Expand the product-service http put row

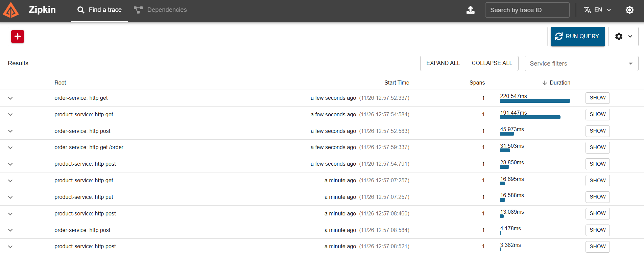[x=10, y=197]
